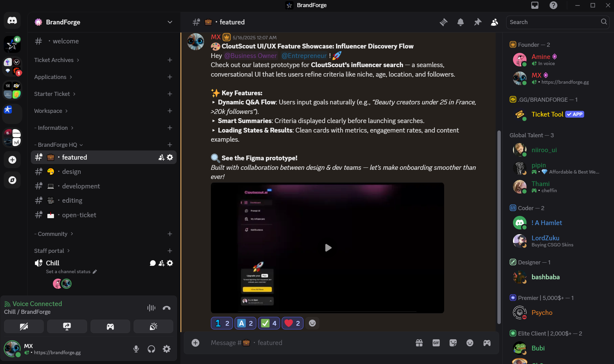The width and height of the screenshot is (614, 364).
Task: Deafen with headphones icon
Action: pos(151,349)
